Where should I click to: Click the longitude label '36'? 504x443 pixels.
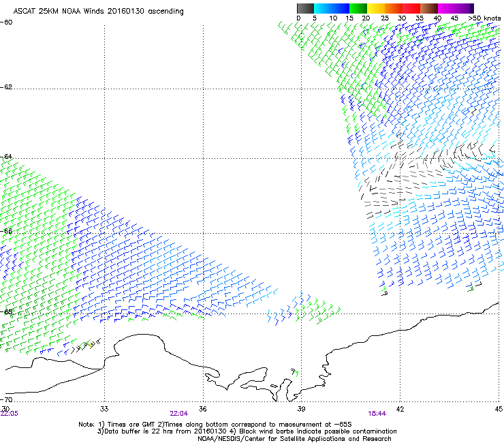pyautogui.click(x=203, y=409)
